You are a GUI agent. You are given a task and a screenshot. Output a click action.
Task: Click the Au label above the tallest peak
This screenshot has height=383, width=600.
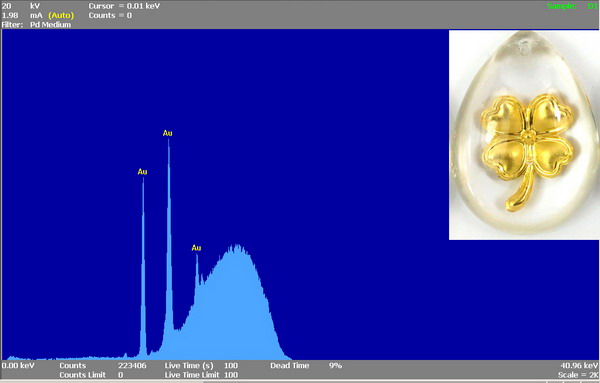[x=168, y=133]
